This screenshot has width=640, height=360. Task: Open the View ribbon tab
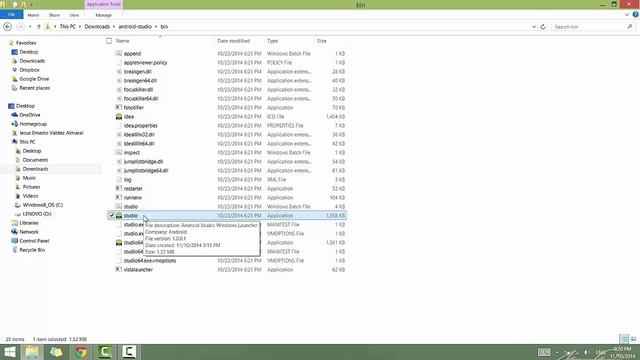74,15
